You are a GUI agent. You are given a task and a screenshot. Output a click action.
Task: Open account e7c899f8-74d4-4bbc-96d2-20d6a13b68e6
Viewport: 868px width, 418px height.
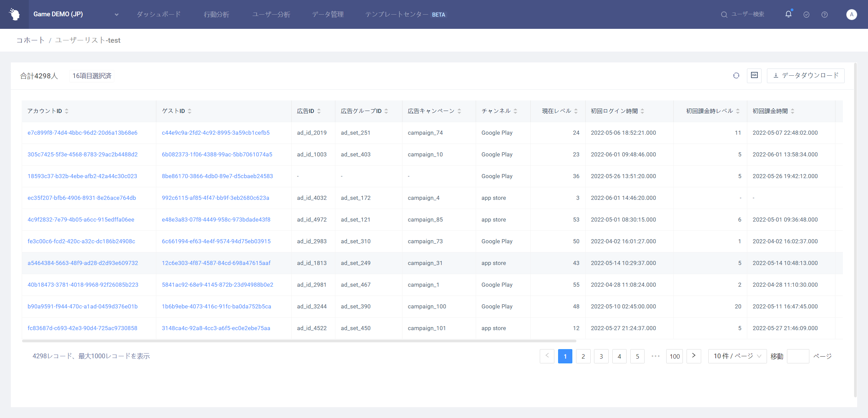click(x=82, y=133)
